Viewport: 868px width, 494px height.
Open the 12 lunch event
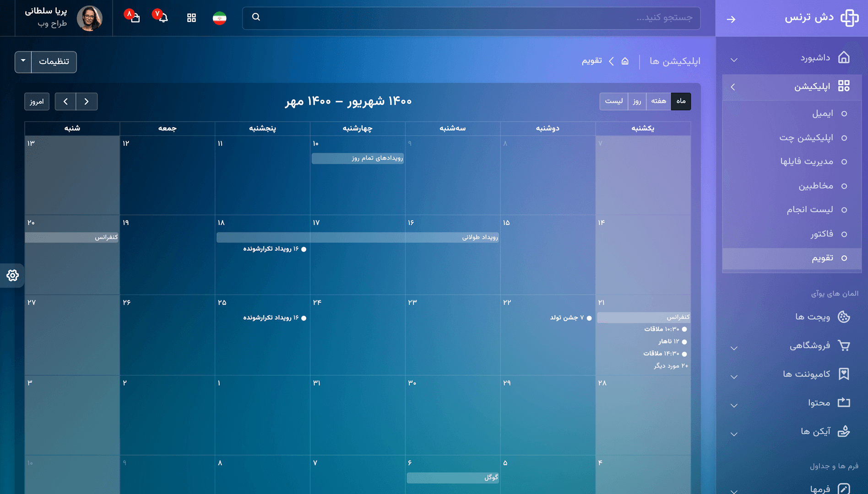673,342
